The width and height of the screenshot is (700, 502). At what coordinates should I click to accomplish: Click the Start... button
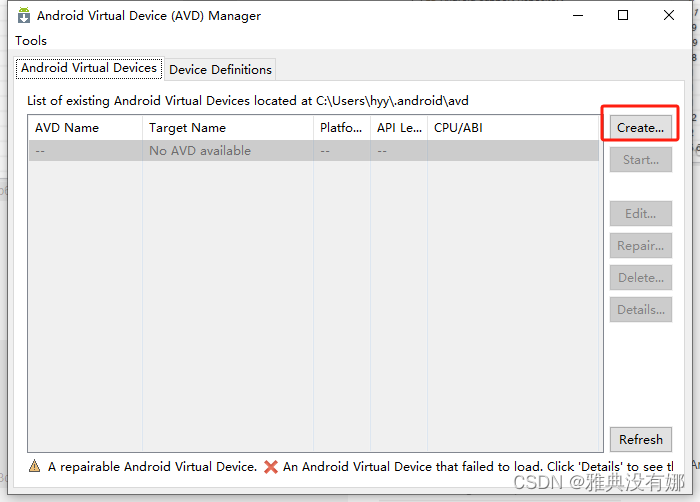641,160
